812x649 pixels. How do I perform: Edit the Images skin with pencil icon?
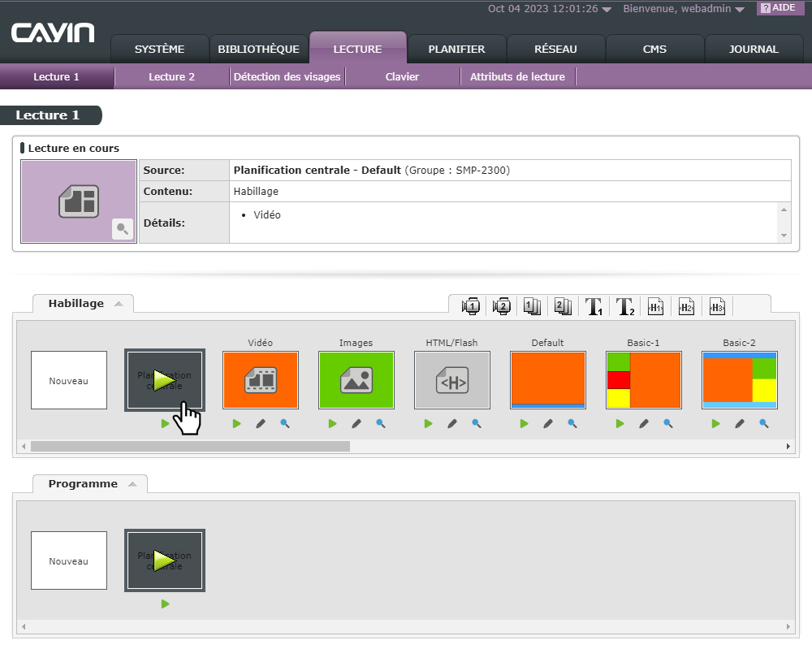click(x=356, y=424)
